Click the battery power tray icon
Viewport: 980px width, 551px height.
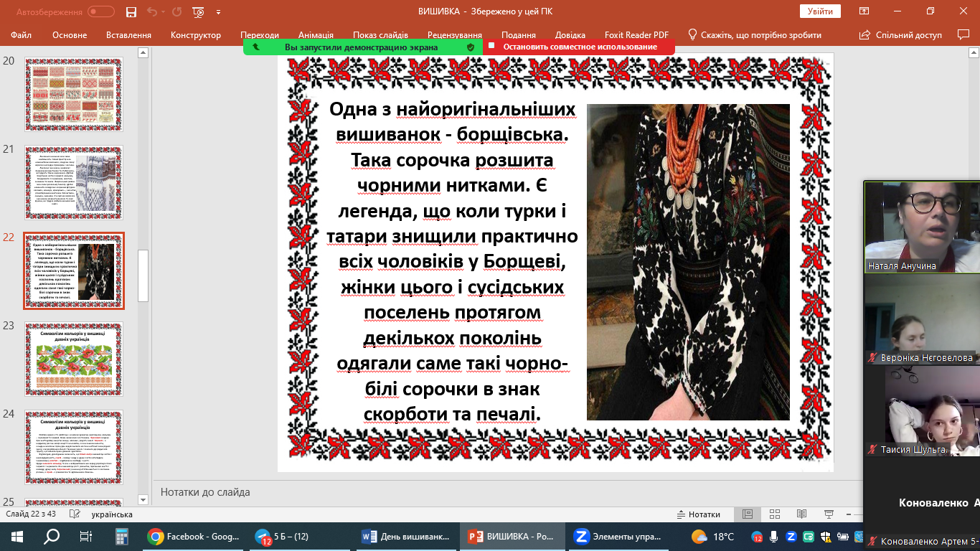[843, 537]
